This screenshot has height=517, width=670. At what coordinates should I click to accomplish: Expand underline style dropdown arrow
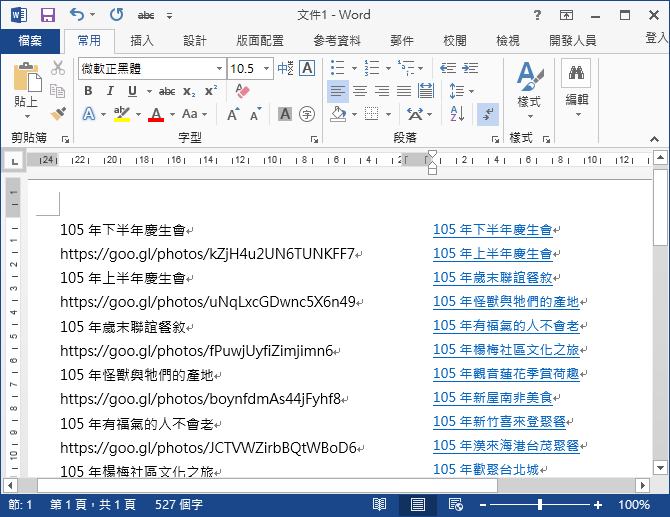point(149,91)
